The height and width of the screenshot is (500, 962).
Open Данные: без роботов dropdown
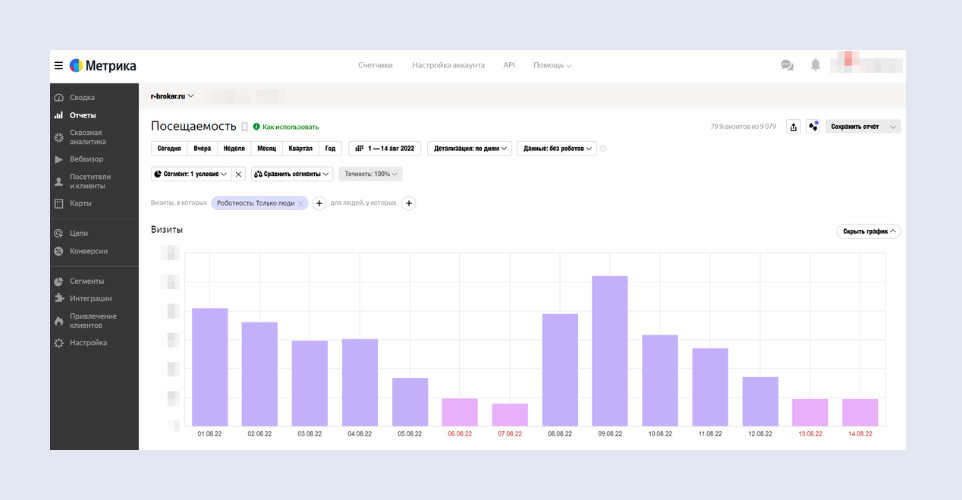557,148
